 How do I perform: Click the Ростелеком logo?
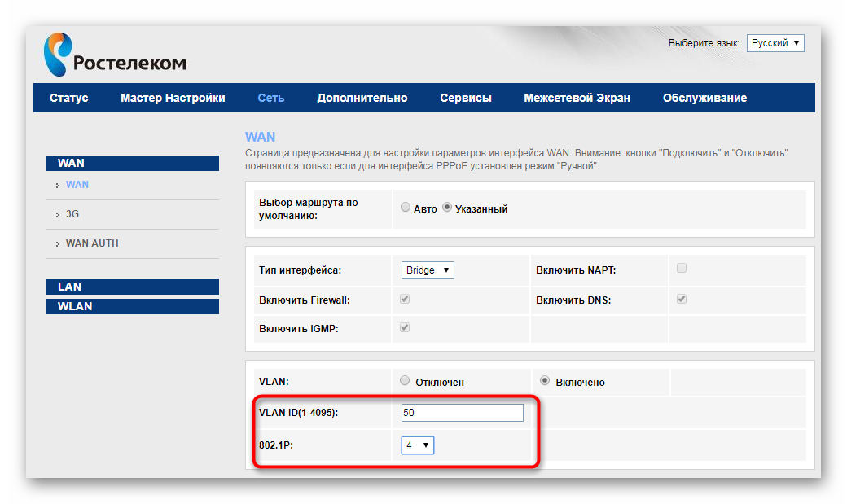click(x=115, y=55)
